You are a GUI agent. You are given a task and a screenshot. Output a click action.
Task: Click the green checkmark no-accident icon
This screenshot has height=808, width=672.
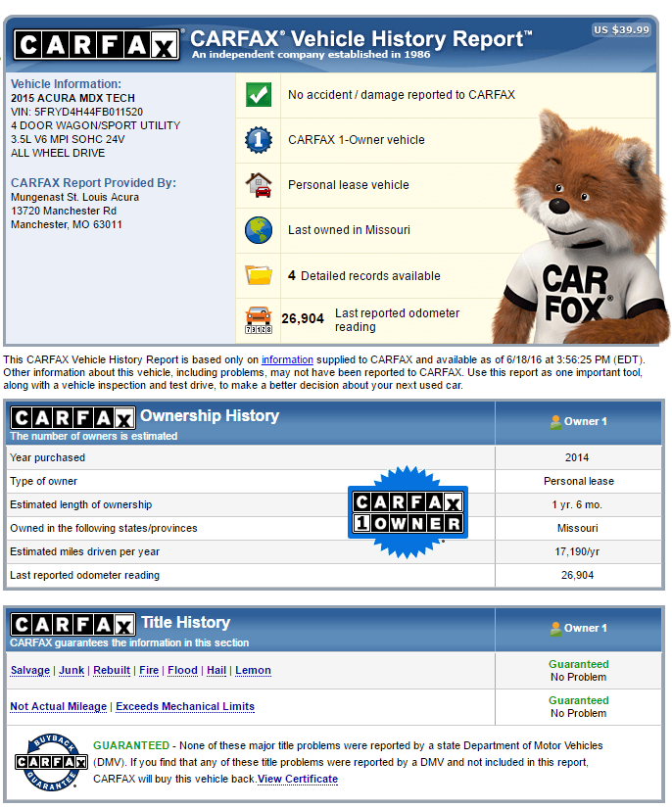pyautogui.click(x=259, y=95)
